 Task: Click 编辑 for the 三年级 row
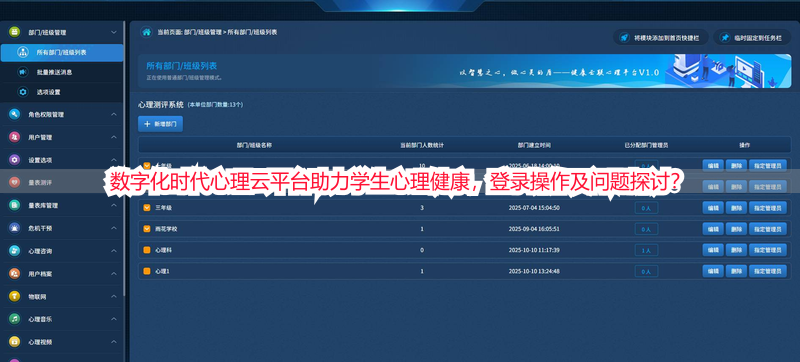(713, 208)
